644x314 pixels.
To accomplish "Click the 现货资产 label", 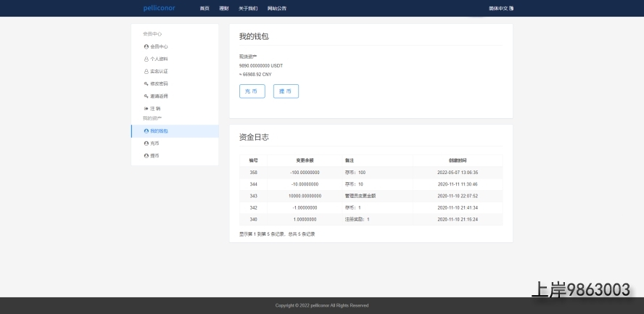I will coord(248,57).
